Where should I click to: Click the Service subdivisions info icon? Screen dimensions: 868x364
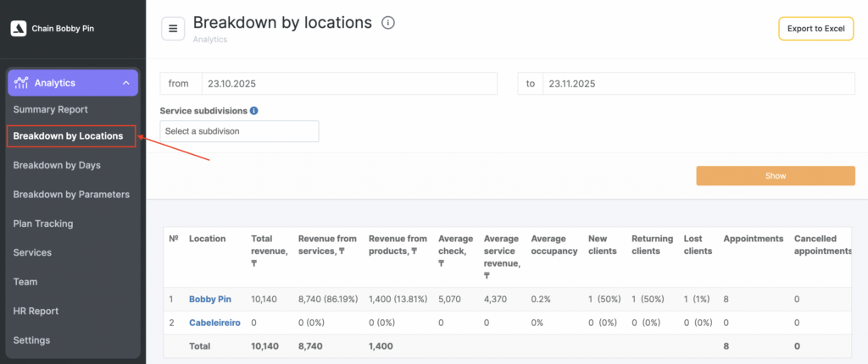coord(254,111)
